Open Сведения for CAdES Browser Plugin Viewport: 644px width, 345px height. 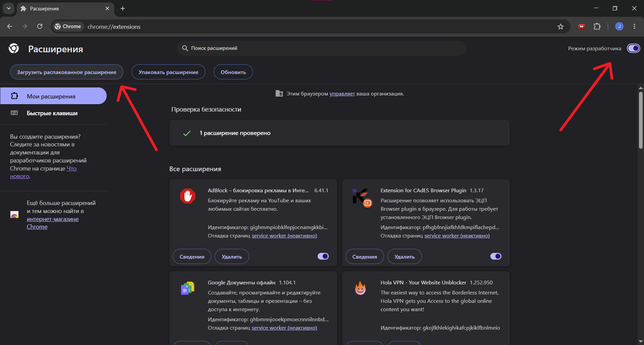pyautogui.click(x=365, y=257)
